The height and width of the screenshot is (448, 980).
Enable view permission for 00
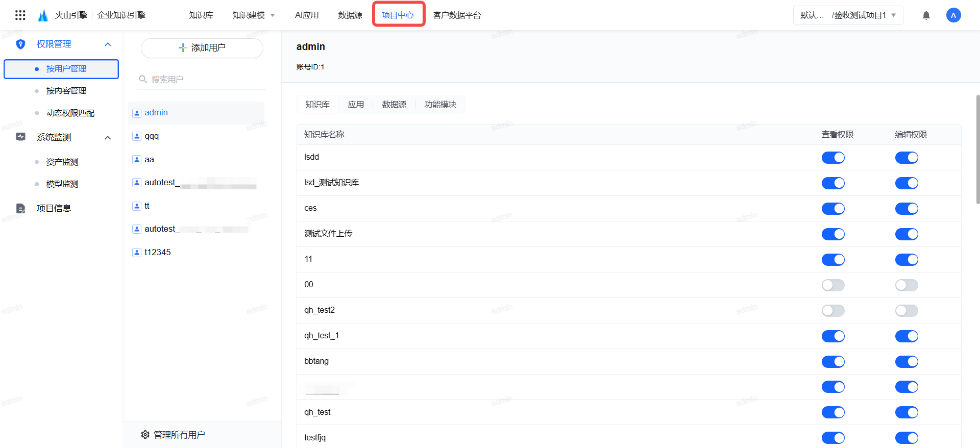(833, 285)
